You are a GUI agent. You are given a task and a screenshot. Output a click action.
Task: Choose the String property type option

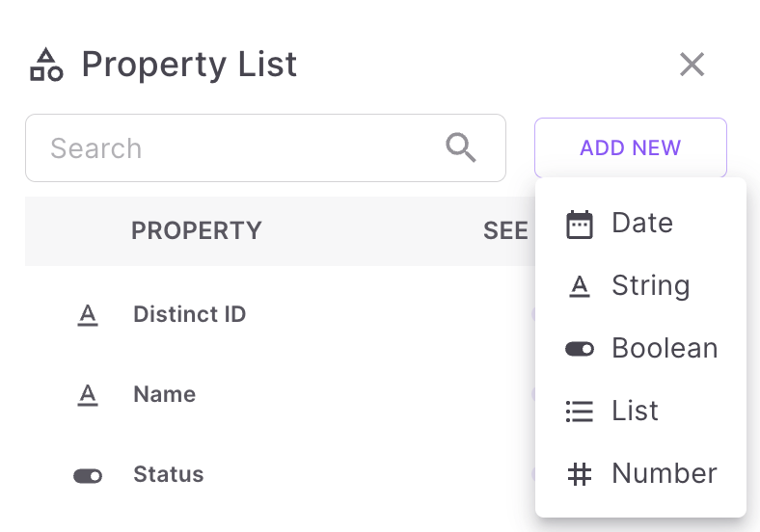pos(650,286)
